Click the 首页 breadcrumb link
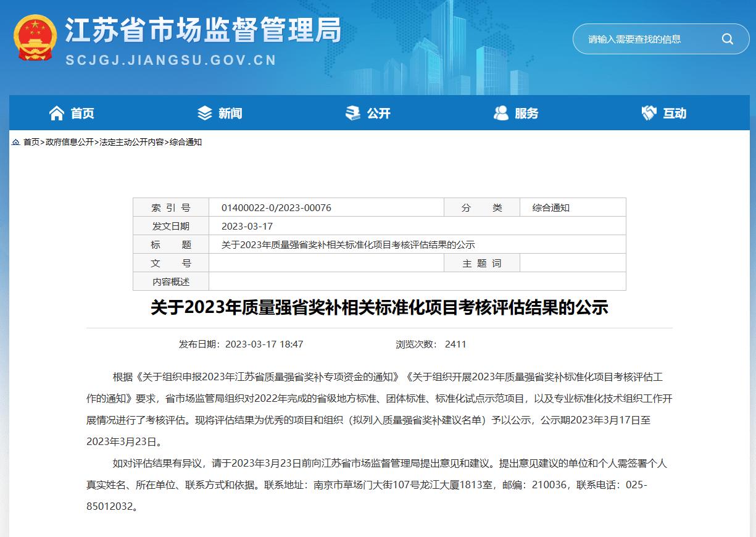 31,142
